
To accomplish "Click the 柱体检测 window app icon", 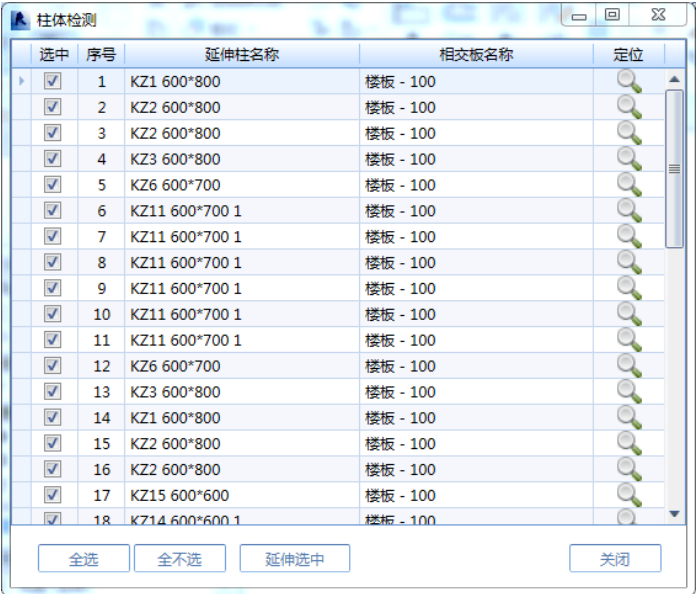I will click(x=20, y=20).
